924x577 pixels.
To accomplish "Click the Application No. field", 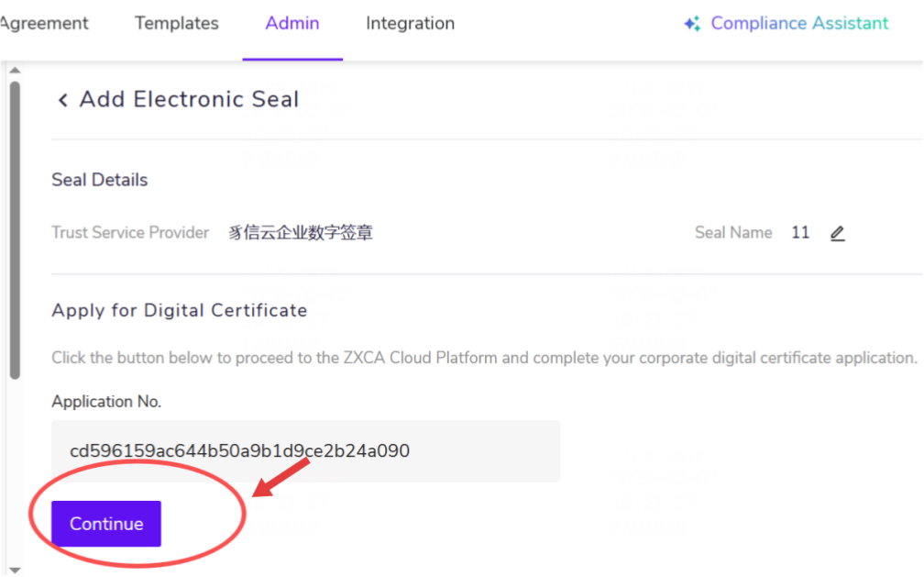I will pyautogui.click(x=305, y=451).
